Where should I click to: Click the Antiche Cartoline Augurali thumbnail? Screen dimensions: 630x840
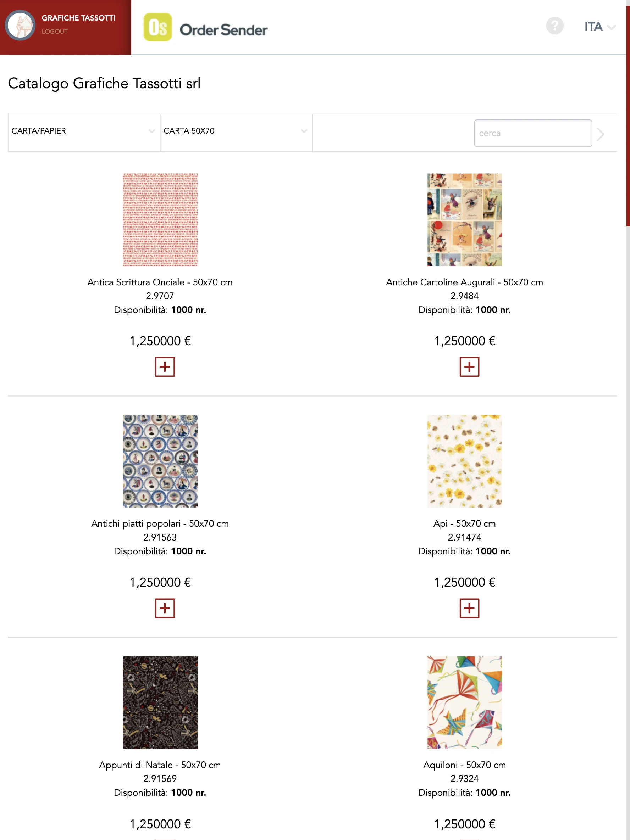pyautogui.click(x=464, y=219)
